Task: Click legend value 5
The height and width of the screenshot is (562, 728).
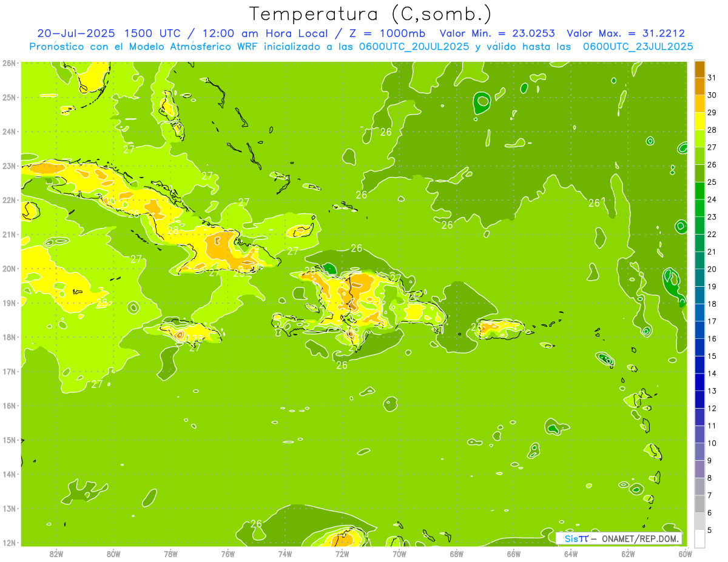Action: coord(709,530)
